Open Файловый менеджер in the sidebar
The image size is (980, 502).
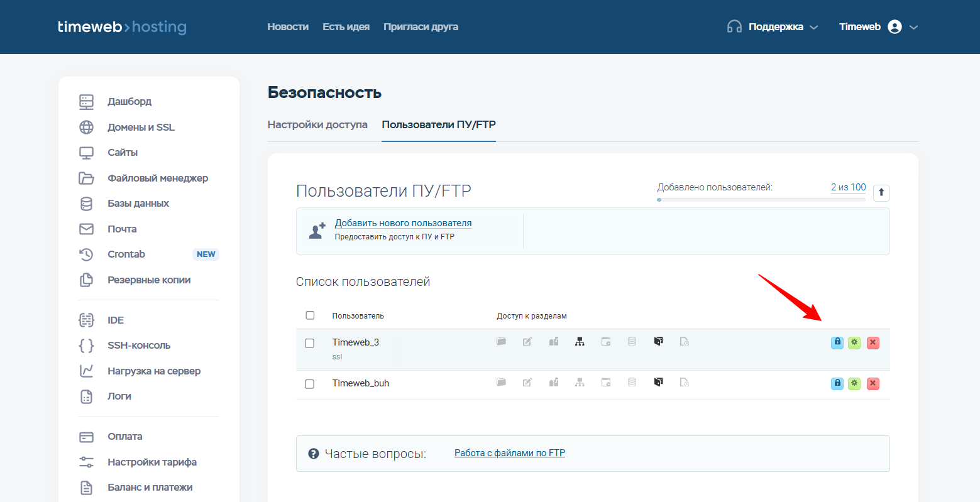tap(157, 178)
